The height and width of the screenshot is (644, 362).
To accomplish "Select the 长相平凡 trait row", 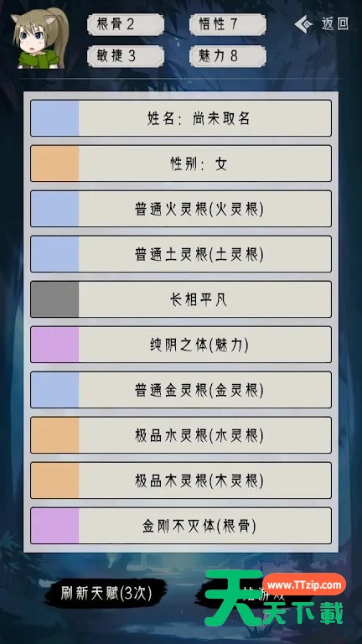I will coord(181,299).
